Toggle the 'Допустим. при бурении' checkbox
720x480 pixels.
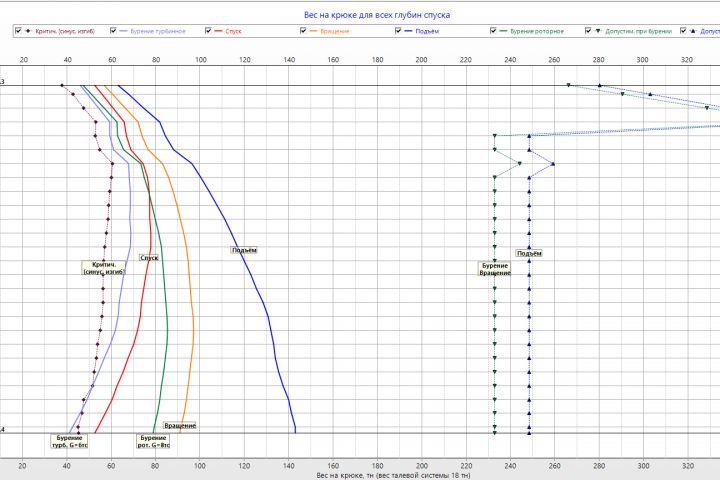click(588, 31)
